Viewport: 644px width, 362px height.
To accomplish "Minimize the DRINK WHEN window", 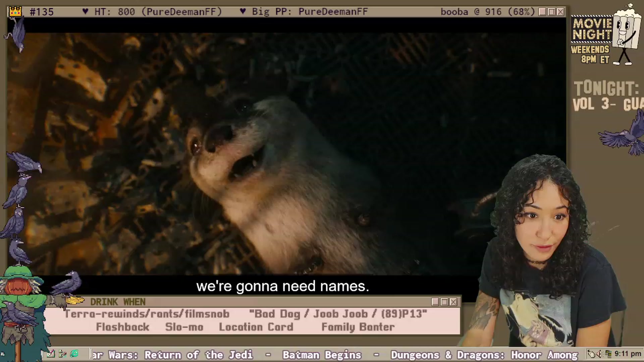I will (x=435, y=302).
